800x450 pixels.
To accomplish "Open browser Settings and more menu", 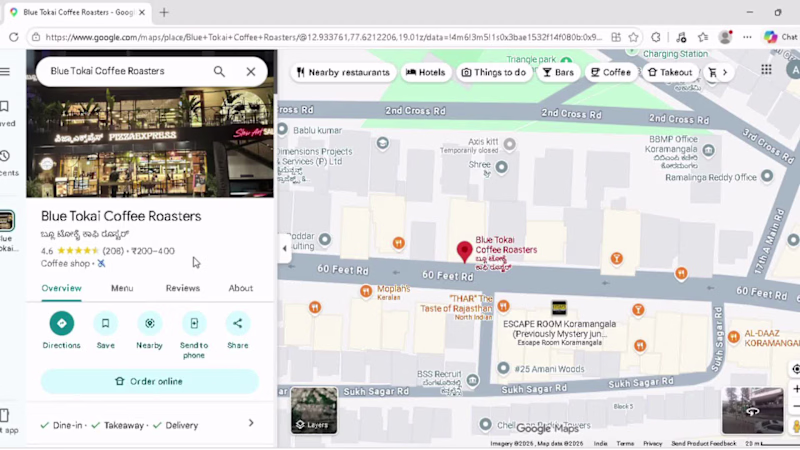I will (747, 37).
